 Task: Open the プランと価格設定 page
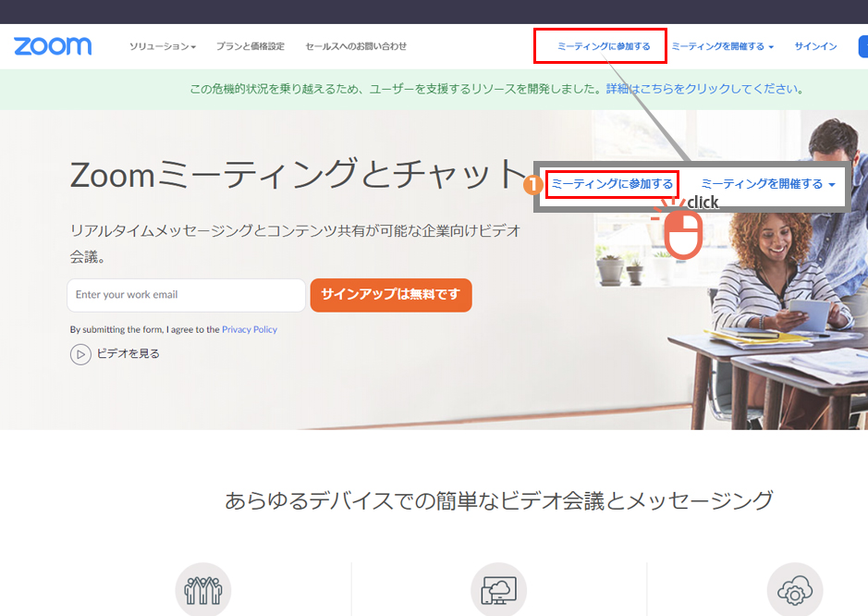(x=251, y=46)
